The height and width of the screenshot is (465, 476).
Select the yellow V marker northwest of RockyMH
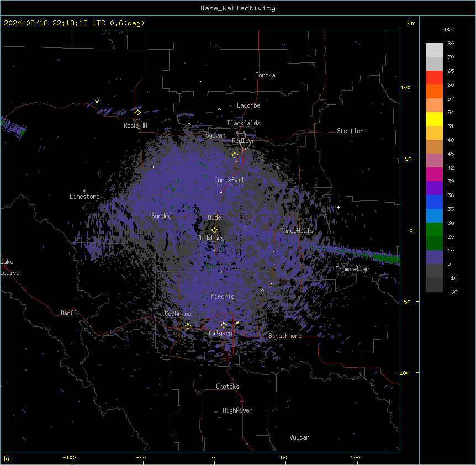click(97, 102)
